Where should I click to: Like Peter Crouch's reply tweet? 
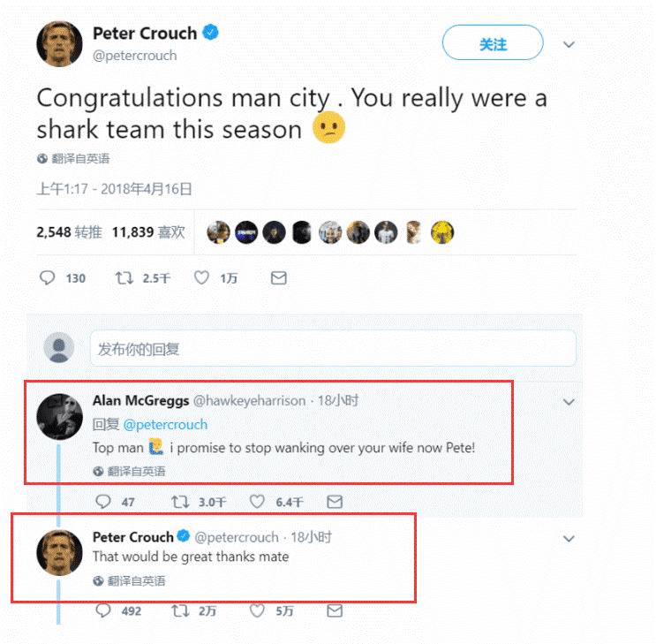257,610
